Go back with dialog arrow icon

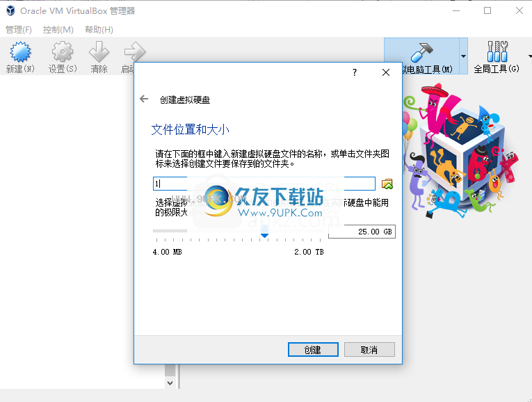pyautogui.click(x=144, y=99)
